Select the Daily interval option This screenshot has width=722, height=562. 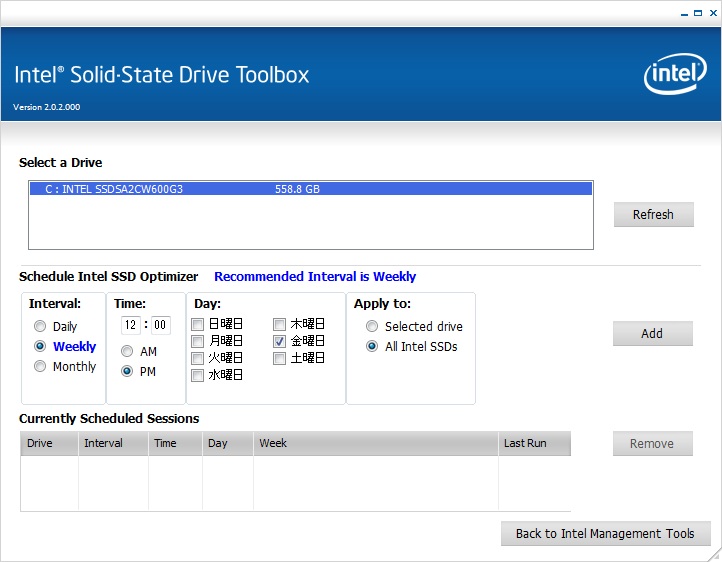click(40, 326)
